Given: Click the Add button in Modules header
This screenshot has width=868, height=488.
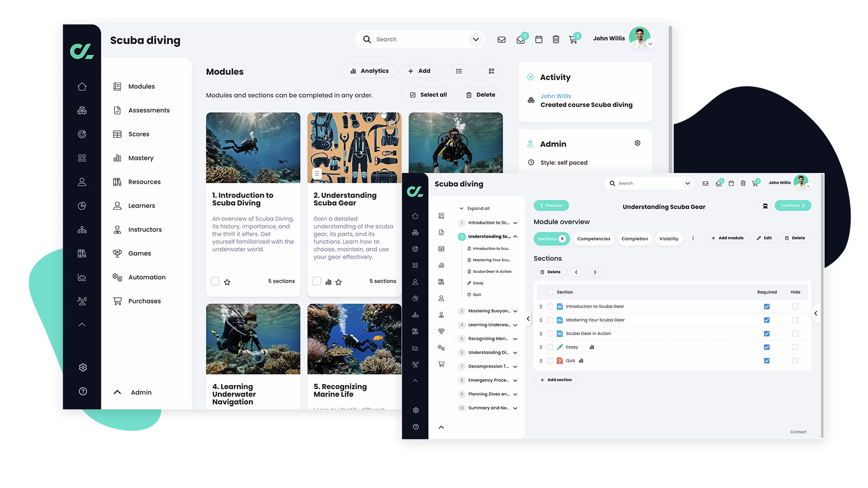Looking at the screenshot, I should pyautogui.click(x=419, y=71).
